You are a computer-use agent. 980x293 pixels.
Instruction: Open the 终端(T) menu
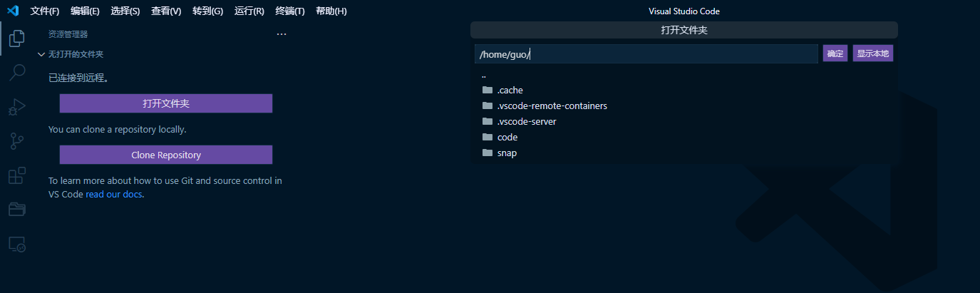pos(290,11)
